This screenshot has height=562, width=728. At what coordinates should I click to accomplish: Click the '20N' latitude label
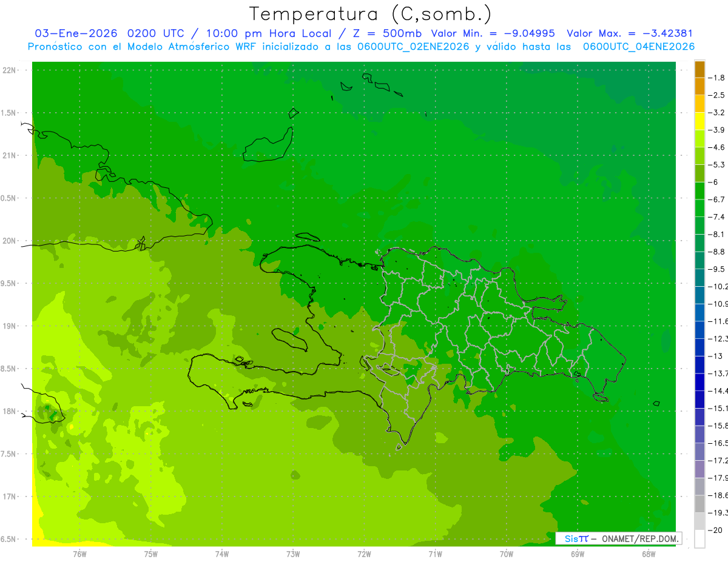pos(9,241)
